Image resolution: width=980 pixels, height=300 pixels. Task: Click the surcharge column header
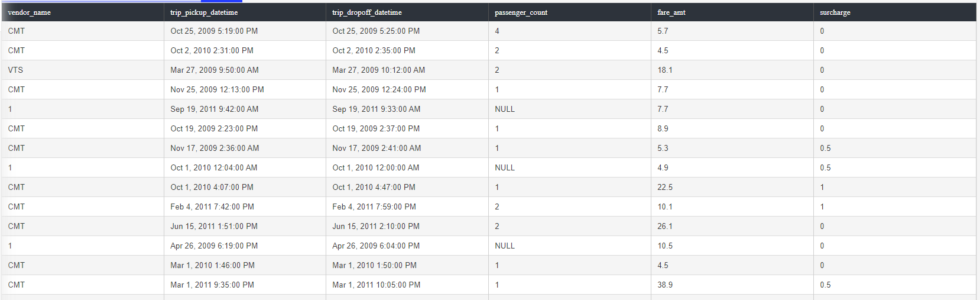pos(895,12)
